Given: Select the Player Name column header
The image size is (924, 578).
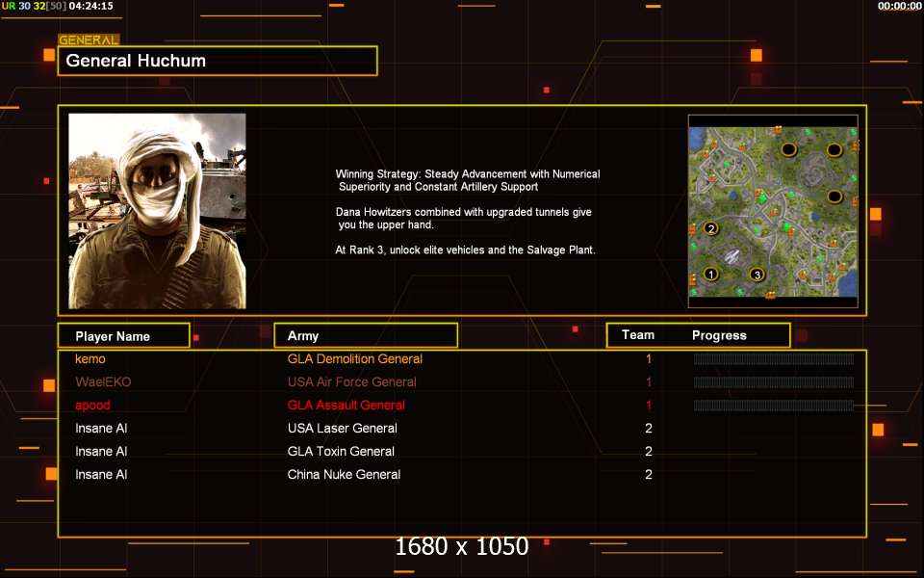Looking at the screenshot, I should point(124,335).
